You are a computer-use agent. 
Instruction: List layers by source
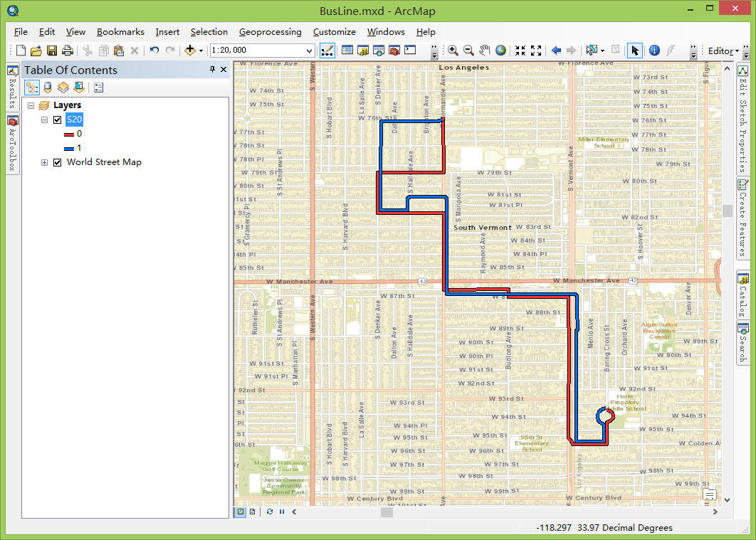pos(48,88)
